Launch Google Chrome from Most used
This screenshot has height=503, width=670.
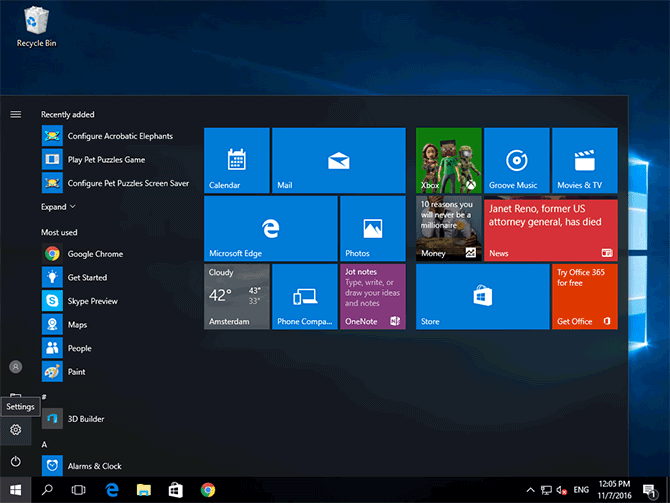tap(115, 254)
